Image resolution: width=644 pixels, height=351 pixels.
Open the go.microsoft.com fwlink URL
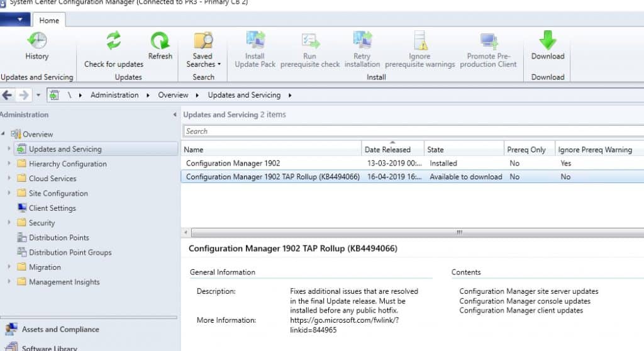click(x=344, y=325)
